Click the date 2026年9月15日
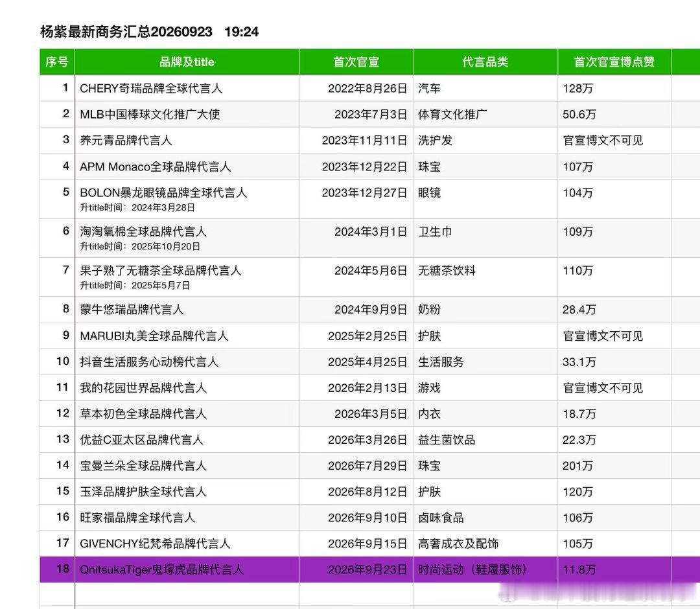 coord(367,544)
